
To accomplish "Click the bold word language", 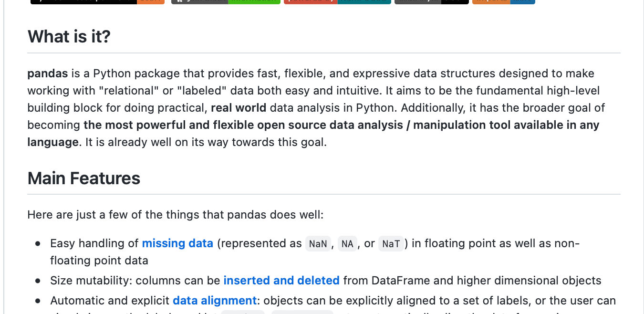I will click(53, 142).
